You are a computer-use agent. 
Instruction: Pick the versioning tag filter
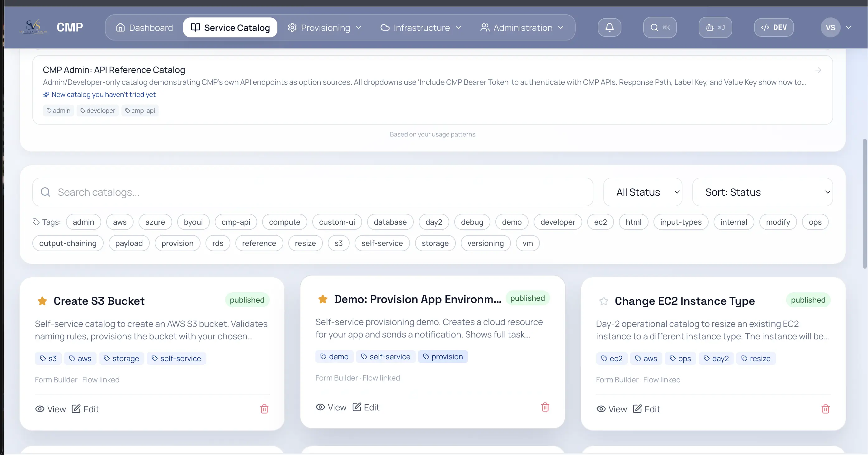[x=485, y=243]
